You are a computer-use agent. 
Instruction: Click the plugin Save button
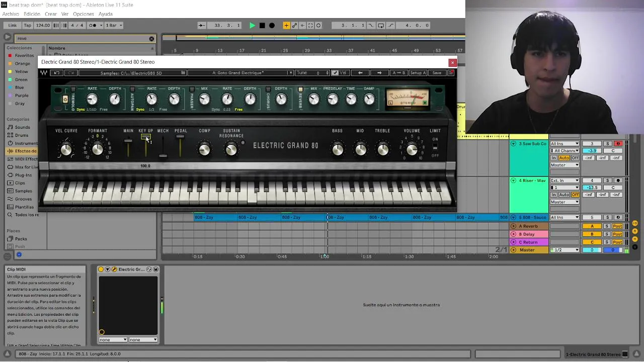click(x=437, y=73)
